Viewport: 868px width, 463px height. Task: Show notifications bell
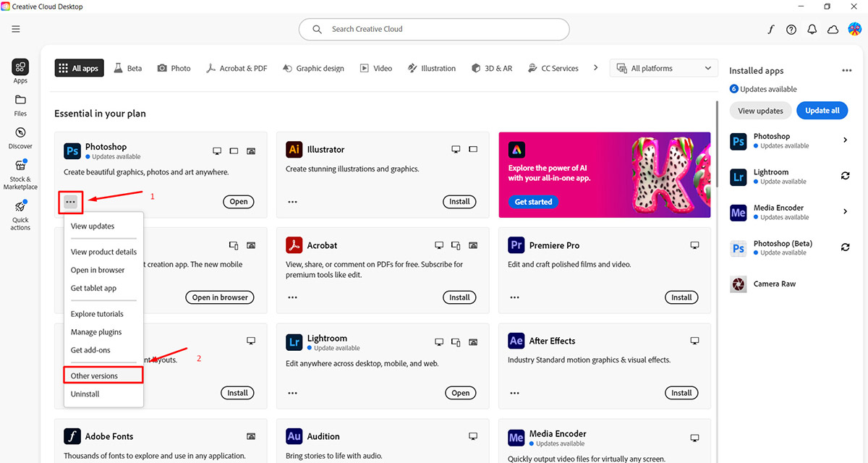point(812,30)
